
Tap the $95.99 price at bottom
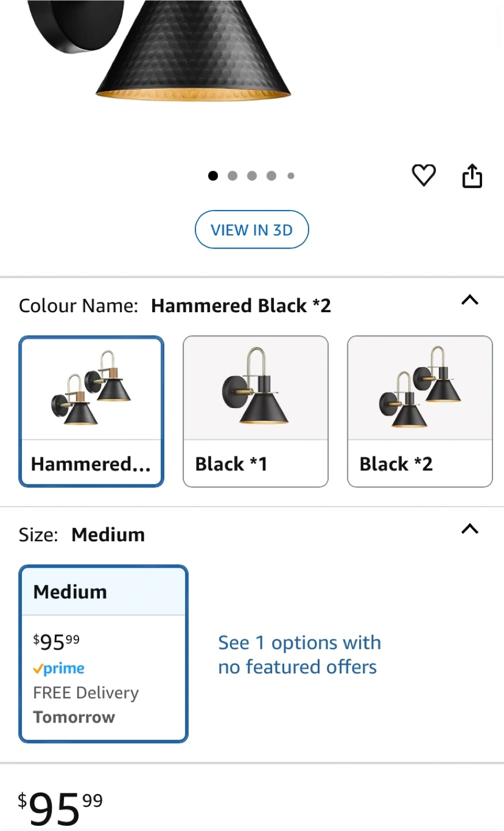tap(61, 808)
